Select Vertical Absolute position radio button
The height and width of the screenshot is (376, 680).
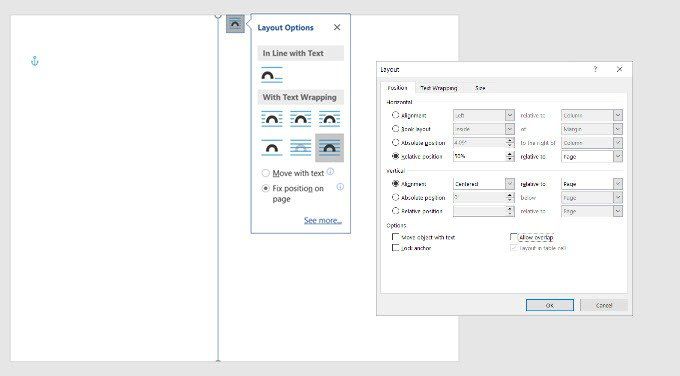point(395,197)
